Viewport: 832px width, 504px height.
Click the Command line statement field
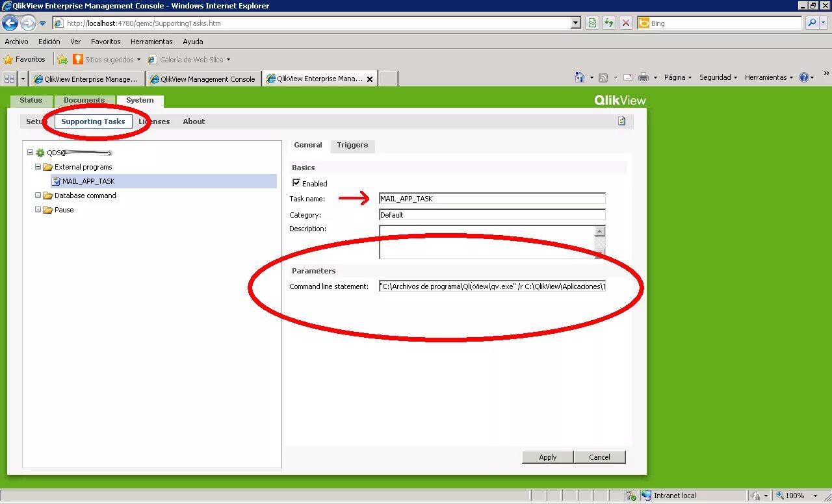click(x=492, y=286)
